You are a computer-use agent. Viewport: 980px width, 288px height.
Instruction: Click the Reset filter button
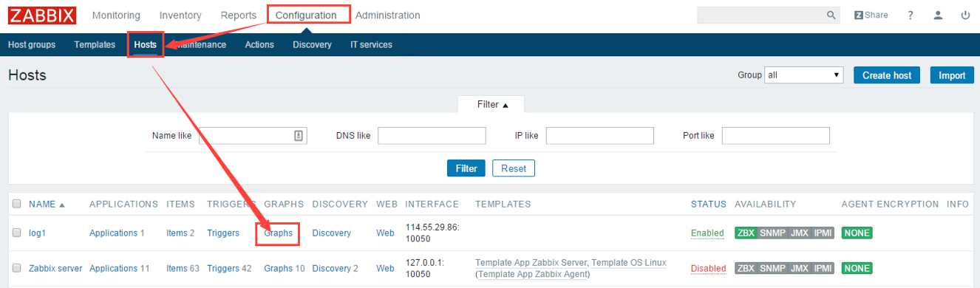[x=514, y=168]
